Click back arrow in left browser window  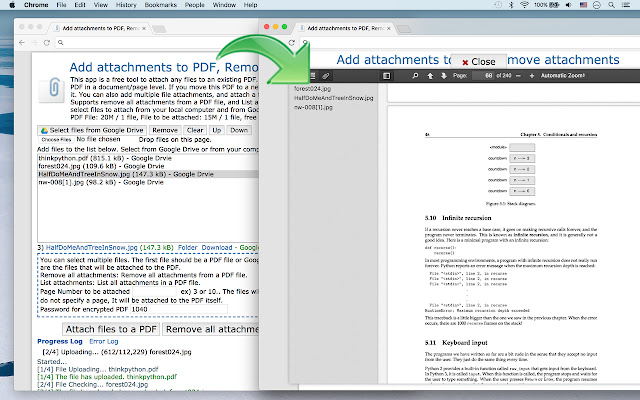[22, 42]
